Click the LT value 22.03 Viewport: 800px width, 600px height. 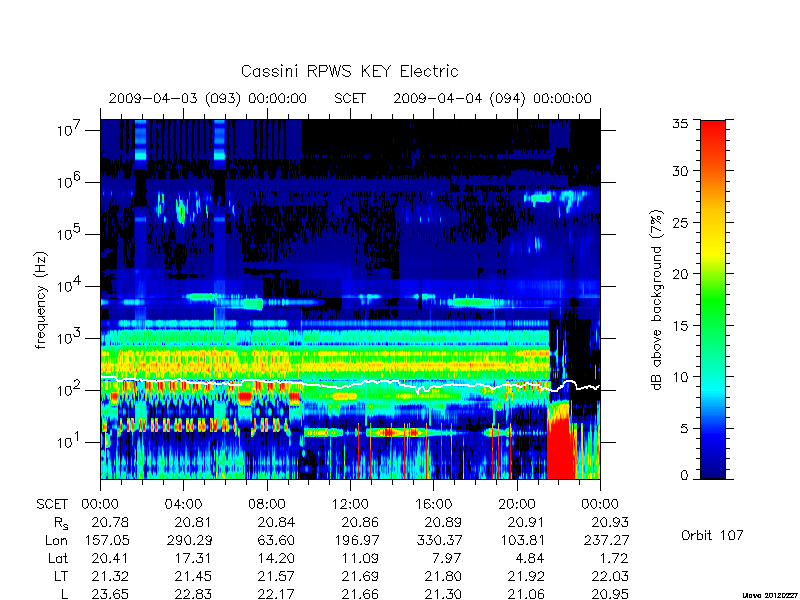point(610,576)
